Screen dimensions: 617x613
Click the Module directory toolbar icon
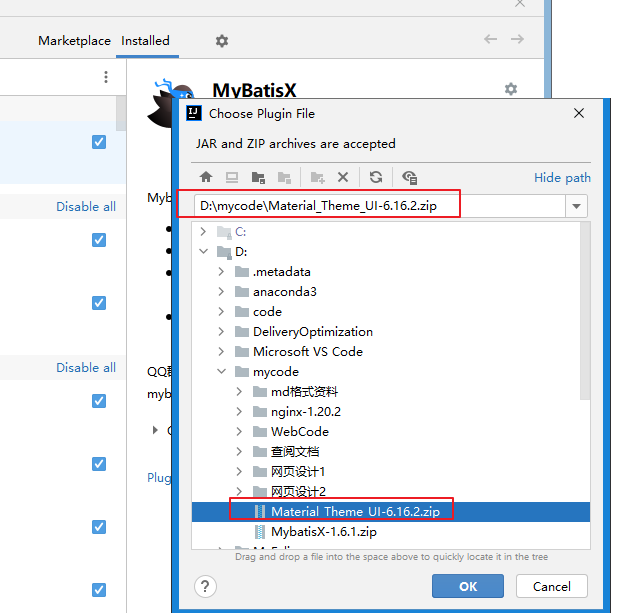(x=284, y=177)
